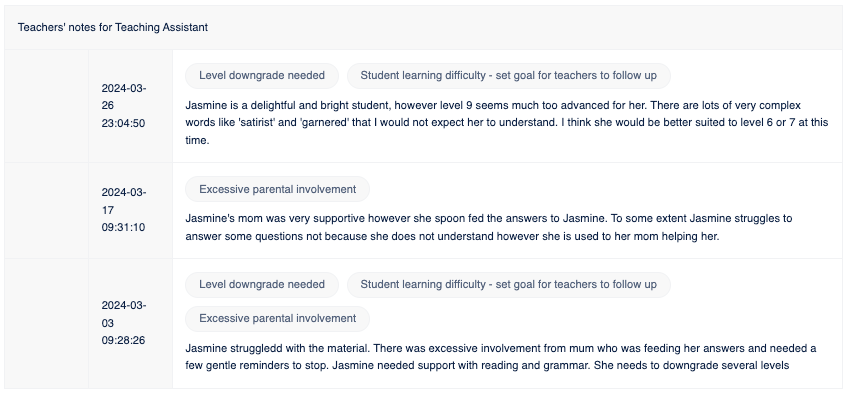Click note text mentioning 'satirist' and 'garnered'
This screenshot has width=847, height=393.
coord(507,123)
